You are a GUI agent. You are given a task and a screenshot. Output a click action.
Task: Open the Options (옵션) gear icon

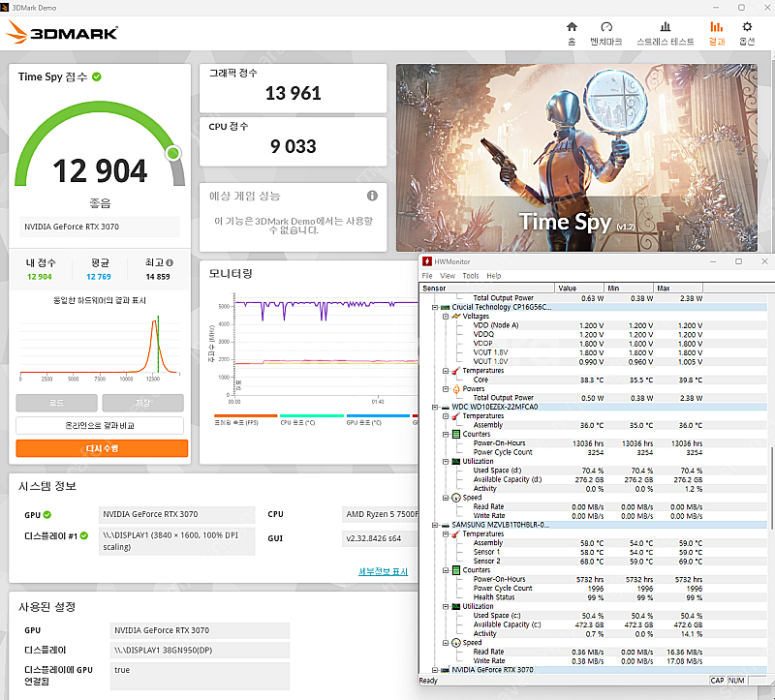point(747,27)
